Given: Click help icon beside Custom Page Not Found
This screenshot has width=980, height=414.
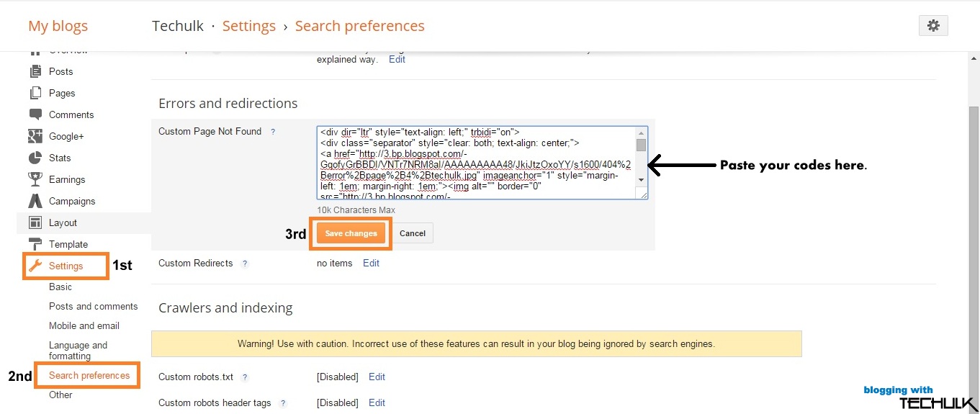Looking at the screenshot, I should pos(273,132).
